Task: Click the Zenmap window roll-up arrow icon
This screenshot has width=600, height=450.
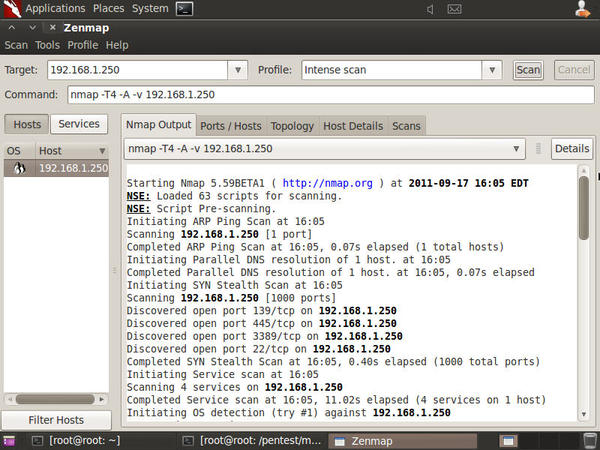Action: tap(12, 28)
